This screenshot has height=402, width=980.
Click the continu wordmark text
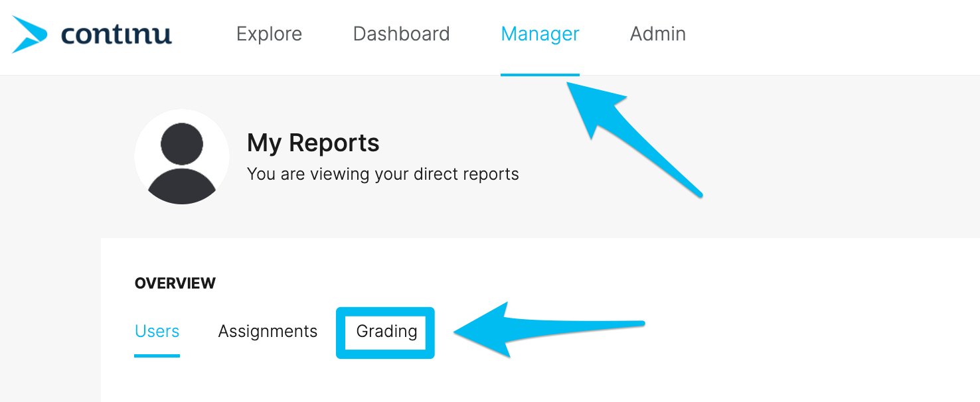point(116,34)
